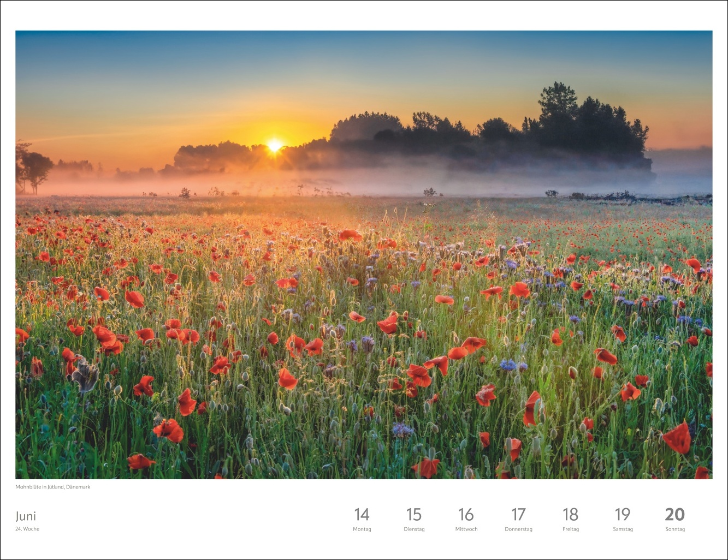The width and height of the screenshot is (728, 560).
Task: Click the 'Freitag' weekday label
Action: pyautogui.click(x=571, y=529)
